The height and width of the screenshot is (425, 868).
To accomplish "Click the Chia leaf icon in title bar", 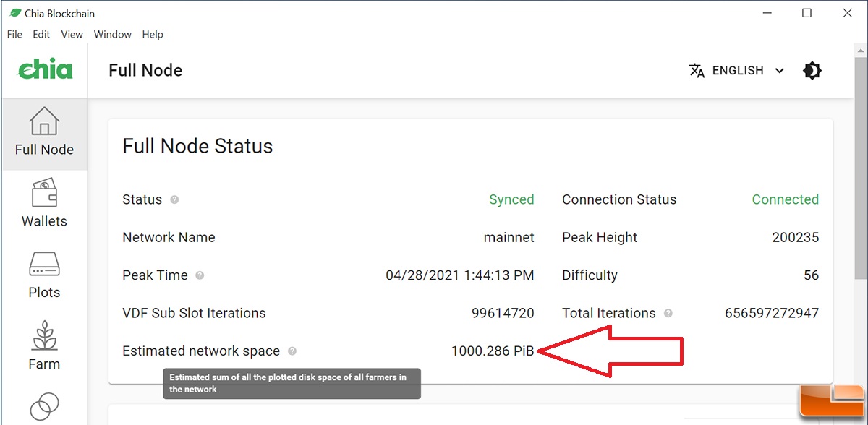I will pyautogui.click(x=14, y=13).
